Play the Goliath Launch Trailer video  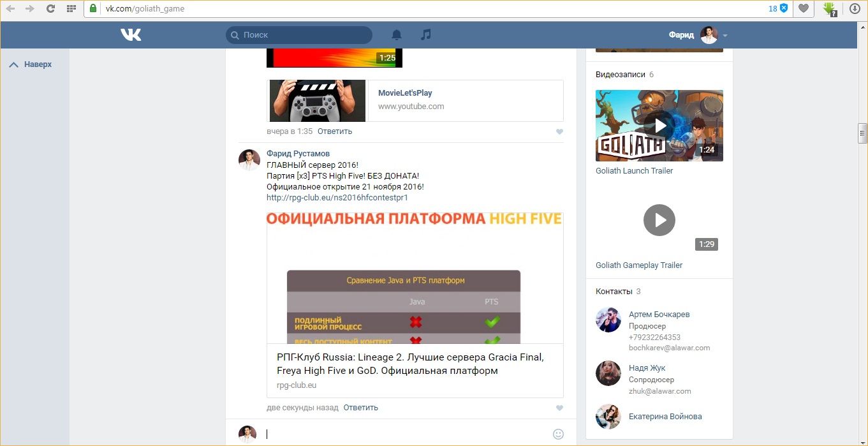click(659, 126)
